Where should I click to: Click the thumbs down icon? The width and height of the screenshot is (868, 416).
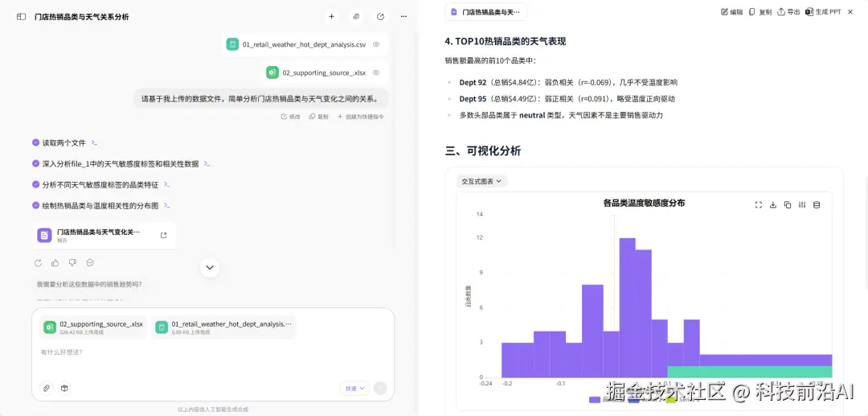tap(72, 263)
